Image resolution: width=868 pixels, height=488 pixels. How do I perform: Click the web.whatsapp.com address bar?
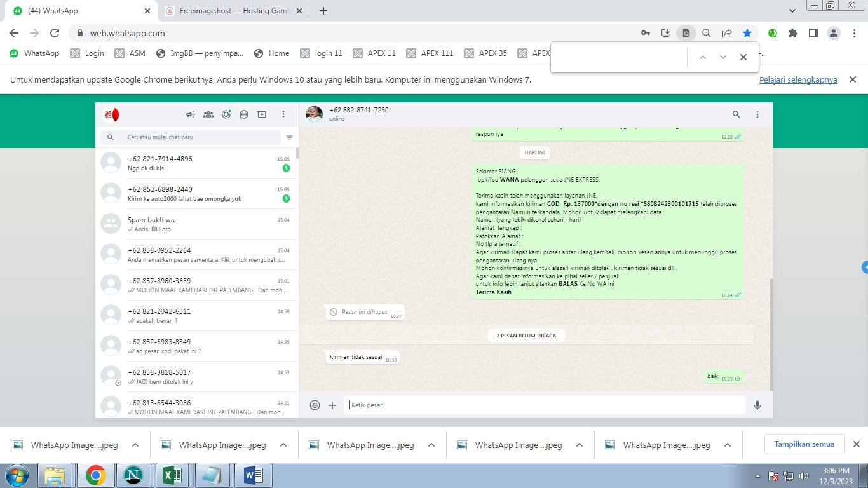[356, 33]
